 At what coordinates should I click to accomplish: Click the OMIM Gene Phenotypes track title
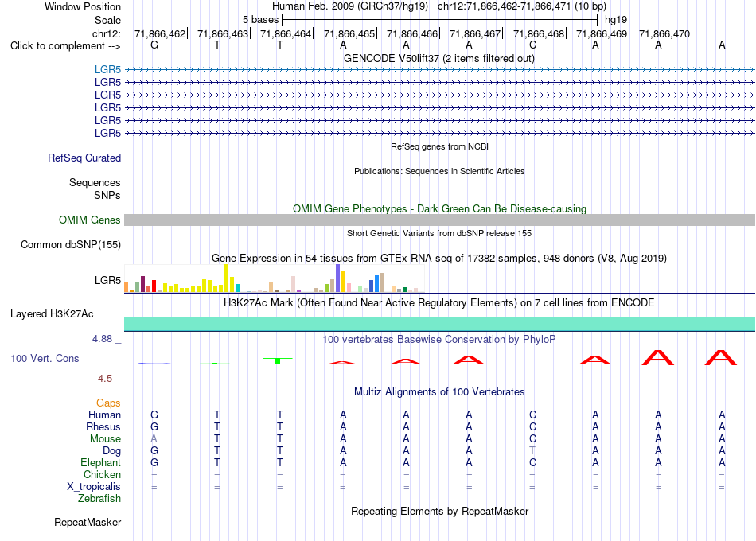[x=440, y=208]
